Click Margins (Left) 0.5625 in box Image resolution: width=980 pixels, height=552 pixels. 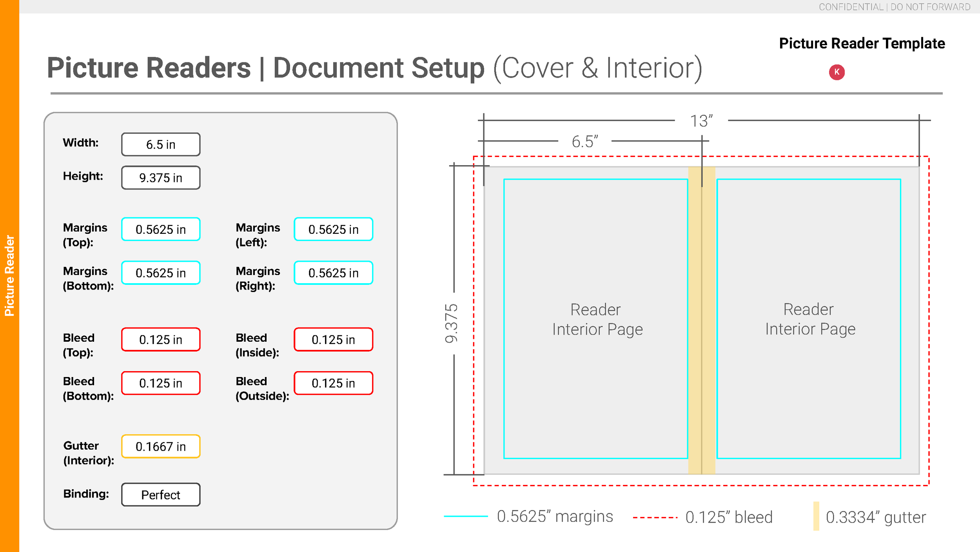click(x=333, y=229)
